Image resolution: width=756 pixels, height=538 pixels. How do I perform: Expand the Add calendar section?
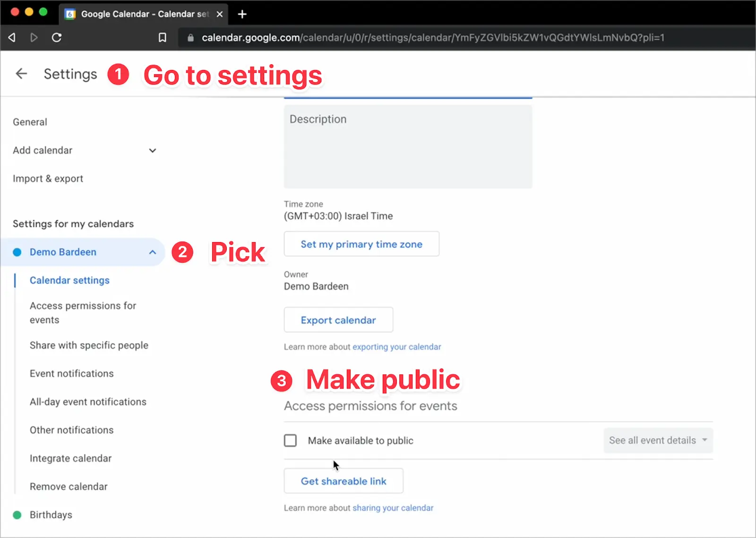click(152, 150)
